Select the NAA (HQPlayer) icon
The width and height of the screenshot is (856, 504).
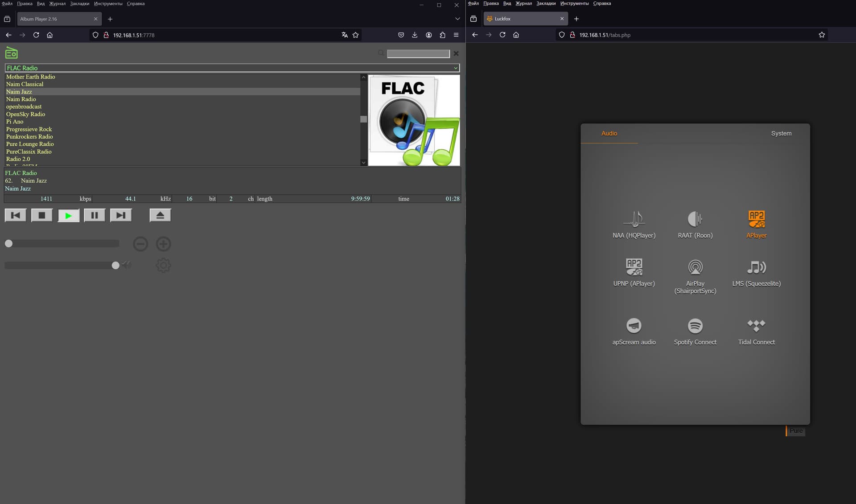(x=634, y=219)
